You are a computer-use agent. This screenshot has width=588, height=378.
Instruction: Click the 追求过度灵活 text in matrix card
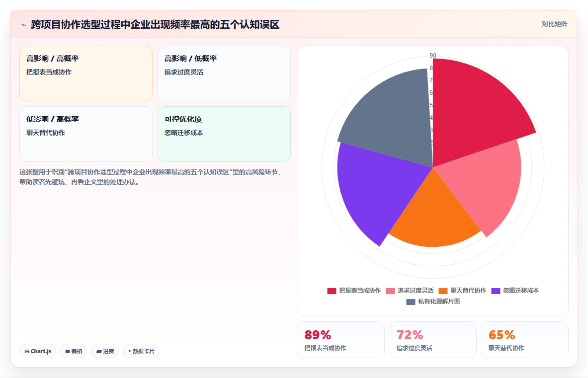click(x=184, y=72)
